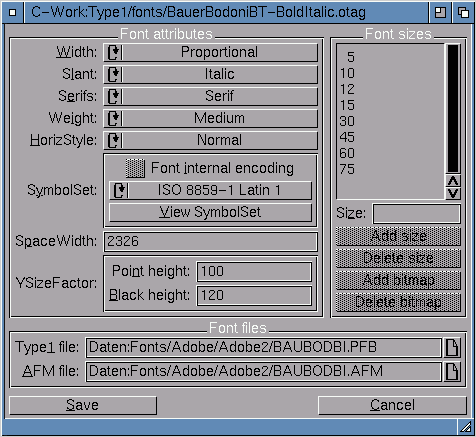Screen dimensions: 476x437
Task: Click the scroll up arrow in Font sizes
Action: [x=453, y=181]
